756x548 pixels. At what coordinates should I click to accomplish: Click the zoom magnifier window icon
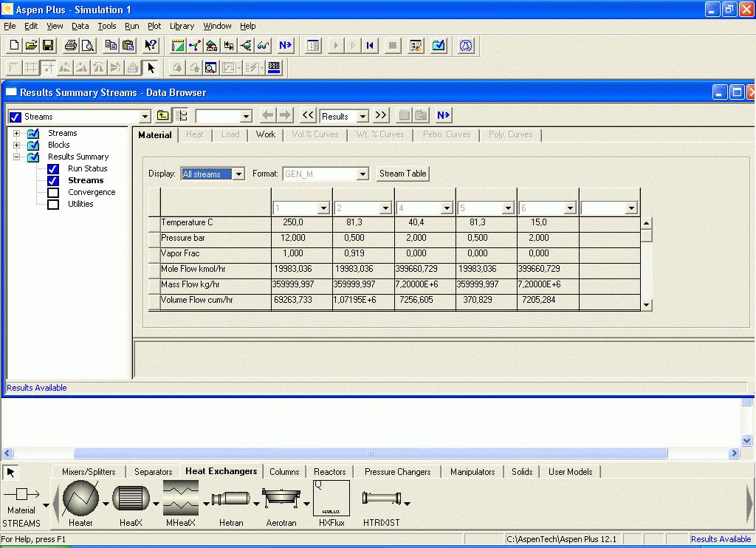[210, 67]
